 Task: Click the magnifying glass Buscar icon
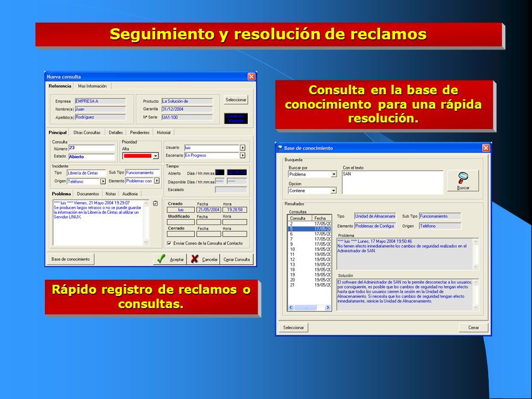point(463,177)
